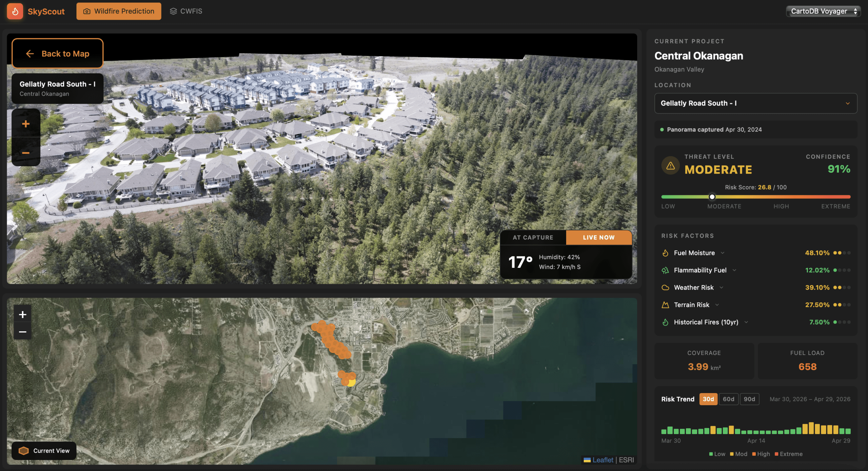The image size is (868, 471).
Task: Select the 30d risk trend range
Action: point(708,399)
